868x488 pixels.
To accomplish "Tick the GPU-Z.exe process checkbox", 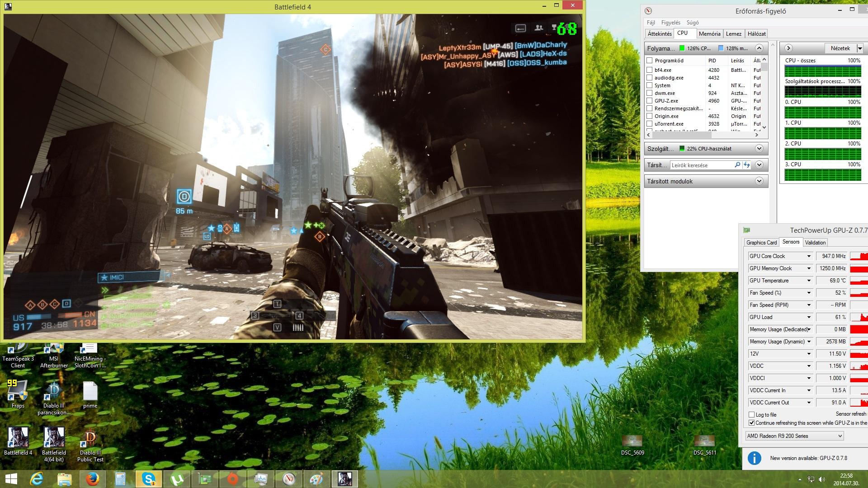I will coord(650,101).
